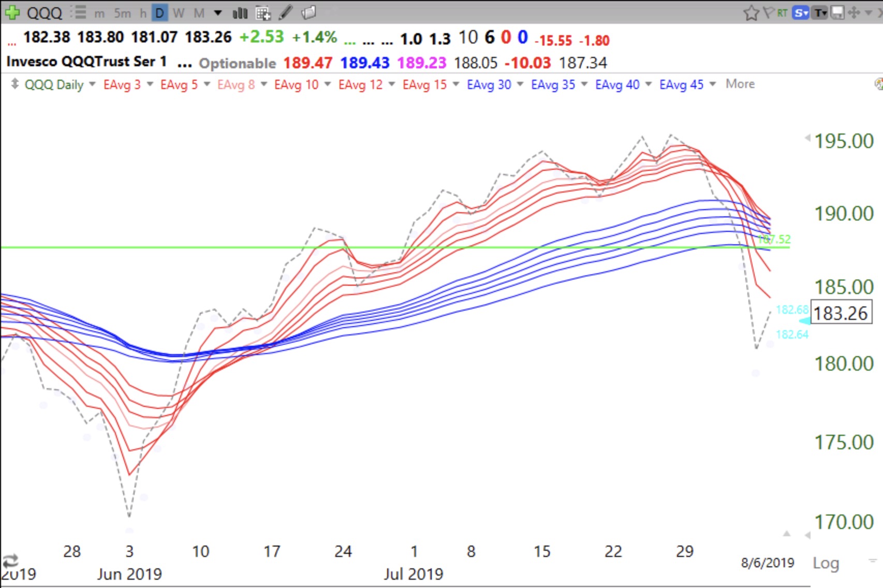This screenshot has width=883, height=588.
Task: Switch to Monthly (M) timeframe
Action: tap(199, 13)
